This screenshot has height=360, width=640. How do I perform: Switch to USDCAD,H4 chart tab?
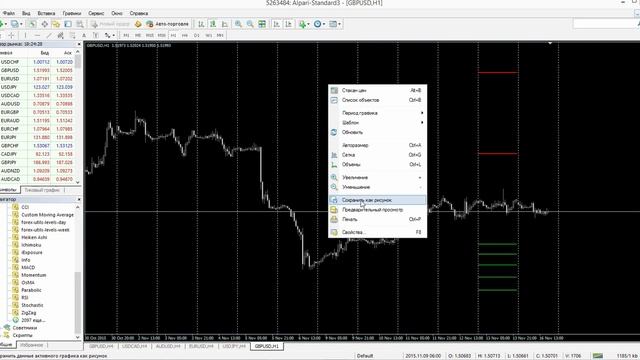click(135, 346)
